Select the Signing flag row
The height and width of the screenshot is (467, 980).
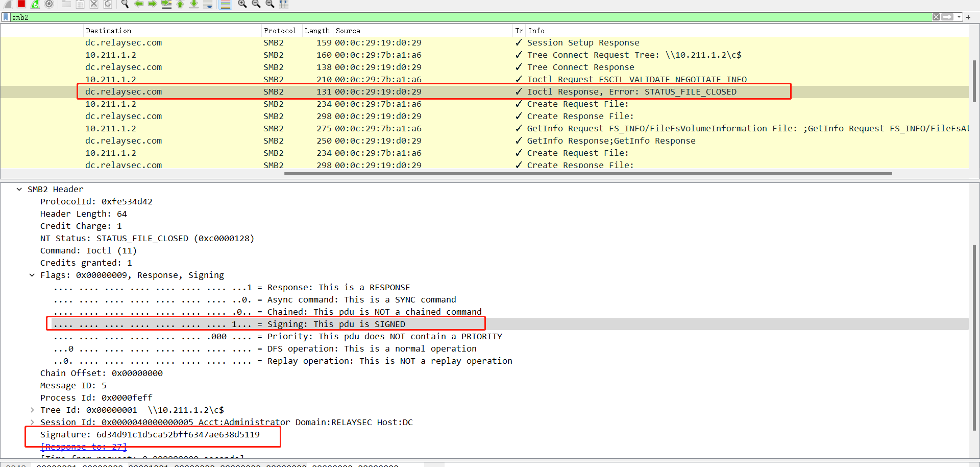click(229, 324)
